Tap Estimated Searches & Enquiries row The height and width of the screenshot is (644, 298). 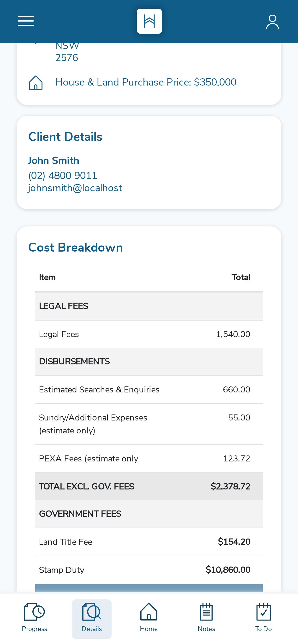[149, 390]
